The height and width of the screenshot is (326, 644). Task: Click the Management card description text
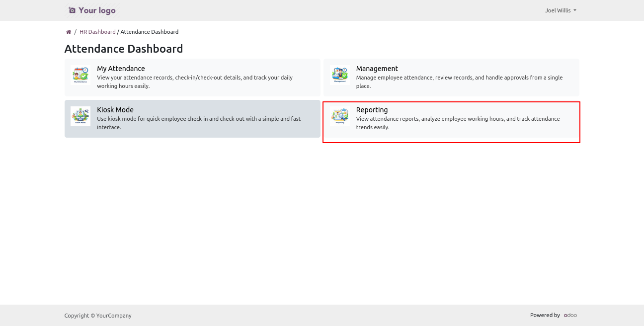459,81
